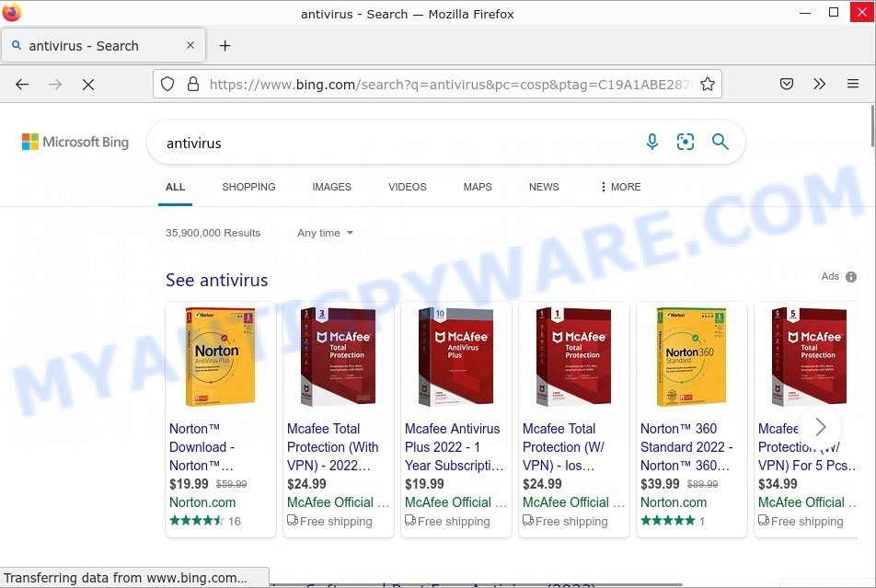
Task: Stop loading the current page
Action: click(x=88, y=85)
